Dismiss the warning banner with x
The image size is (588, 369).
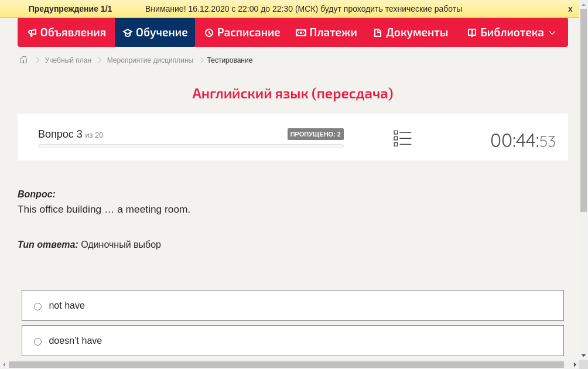(570, 9)
